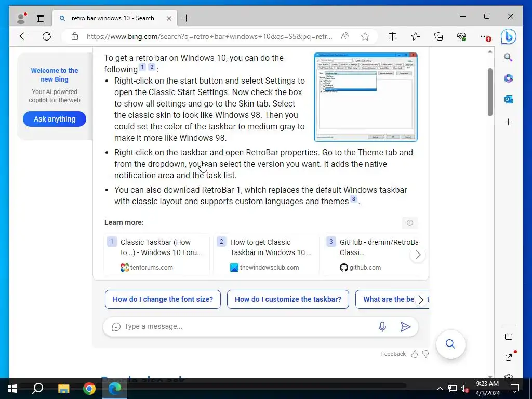The image size is (532, 399).
Task: Select 'How do I customize the taskbar?'
Action: (x=288, y=299)
